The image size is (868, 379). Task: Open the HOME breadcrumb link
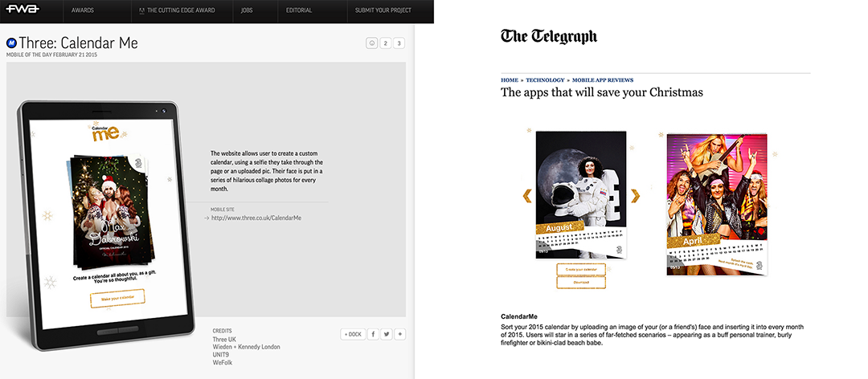point(510,80)
